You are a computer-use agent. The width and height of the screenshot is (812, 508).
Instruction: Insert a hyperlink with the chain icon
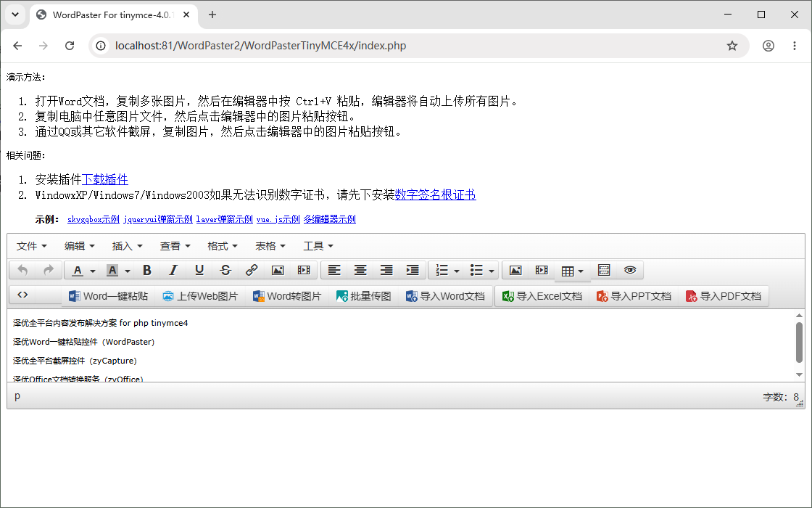click(252, 270)
